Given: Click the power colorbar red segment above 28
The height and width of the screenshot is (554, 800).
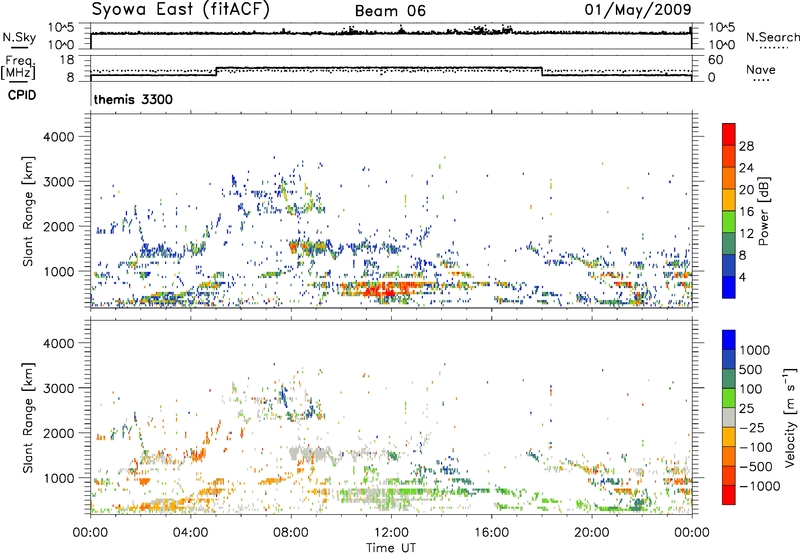Looking at the screenshot, I should (x=729, y=134).
